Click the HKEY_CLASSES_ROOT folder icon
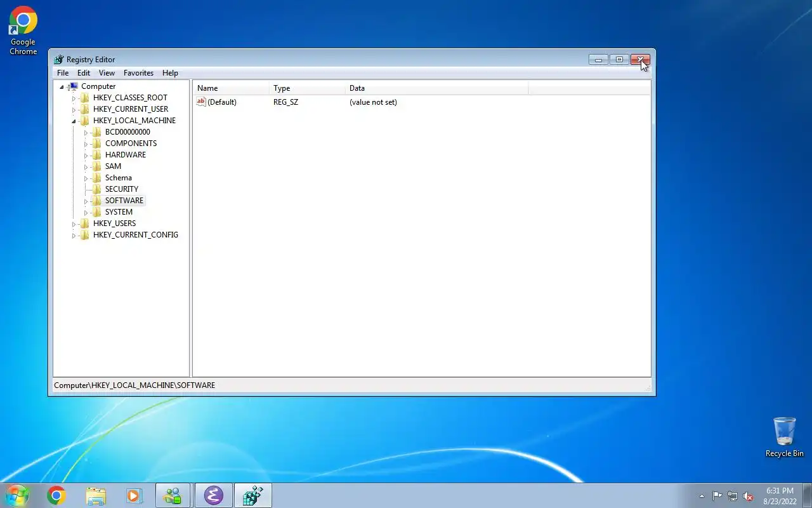The width and height of the screenshot is (812, 508). click(x=84, y=98)
